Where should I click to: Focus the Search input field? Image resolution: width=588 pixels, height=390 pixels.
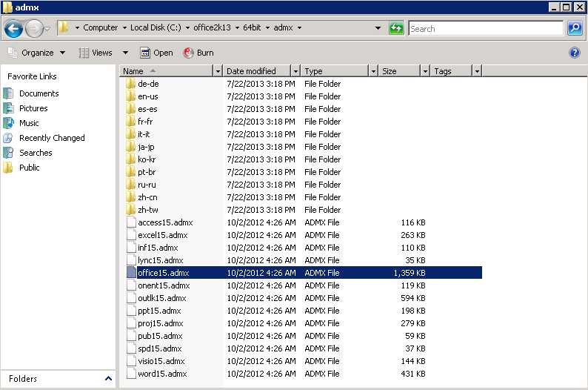point(486,28)
